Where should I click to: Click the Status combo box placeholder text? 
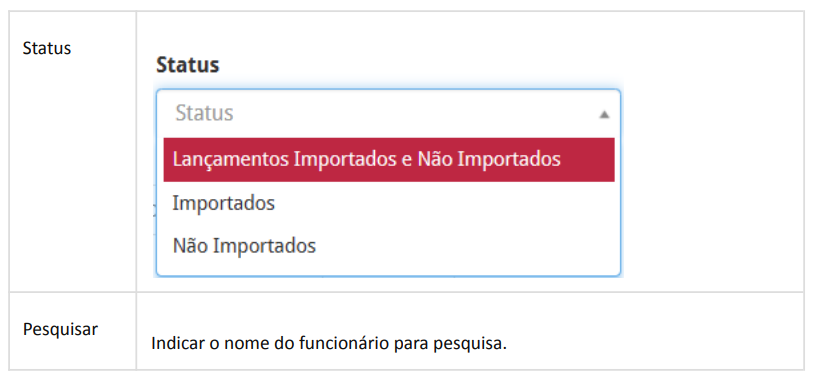pyautogui.click(x=204, y=113)
